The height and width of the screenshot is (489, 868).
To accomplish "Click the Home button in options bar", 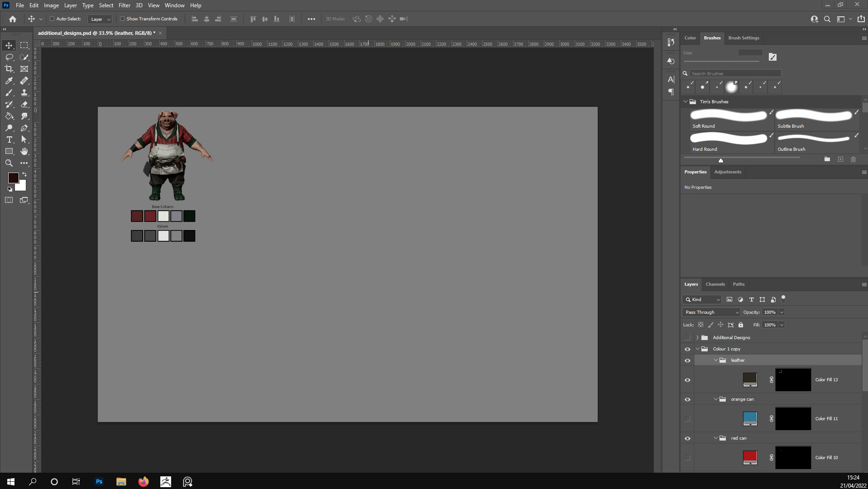I will (13, 19).
